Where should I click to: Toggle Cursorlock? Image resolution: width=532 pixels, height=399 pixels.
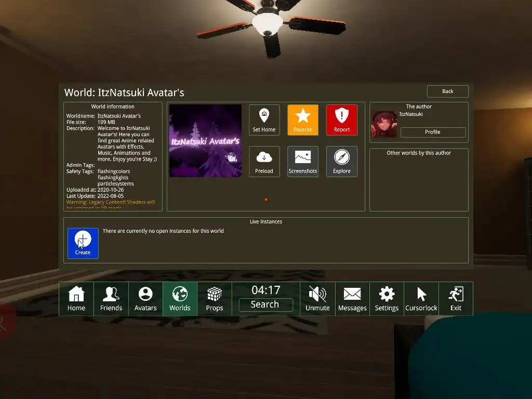(x=421, y=299)
